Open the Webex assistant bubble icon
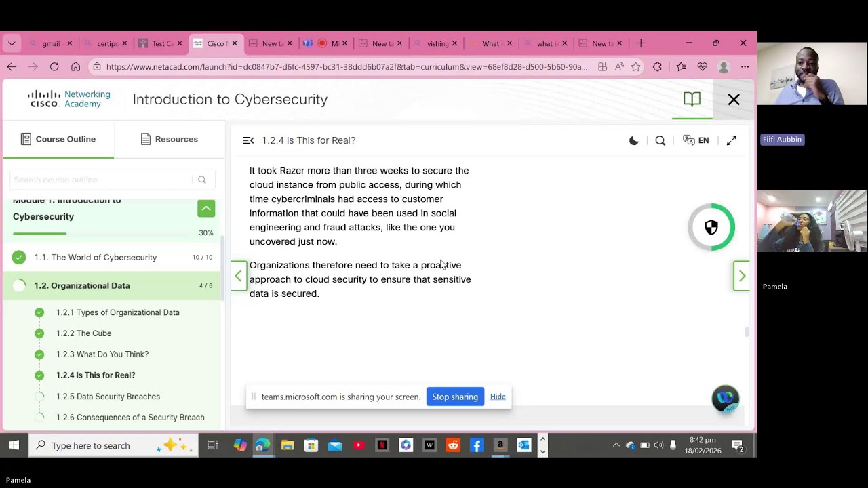868x488 pixels. point(725,398)
